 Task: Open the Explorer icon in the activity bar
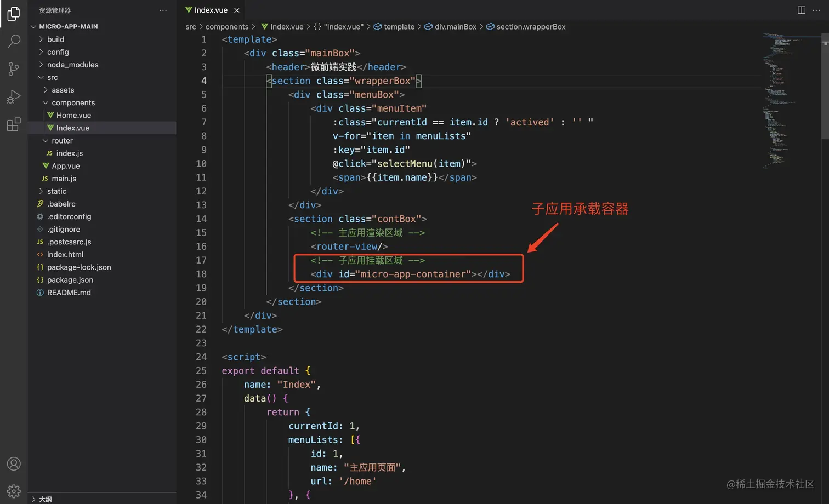(13, 14)
